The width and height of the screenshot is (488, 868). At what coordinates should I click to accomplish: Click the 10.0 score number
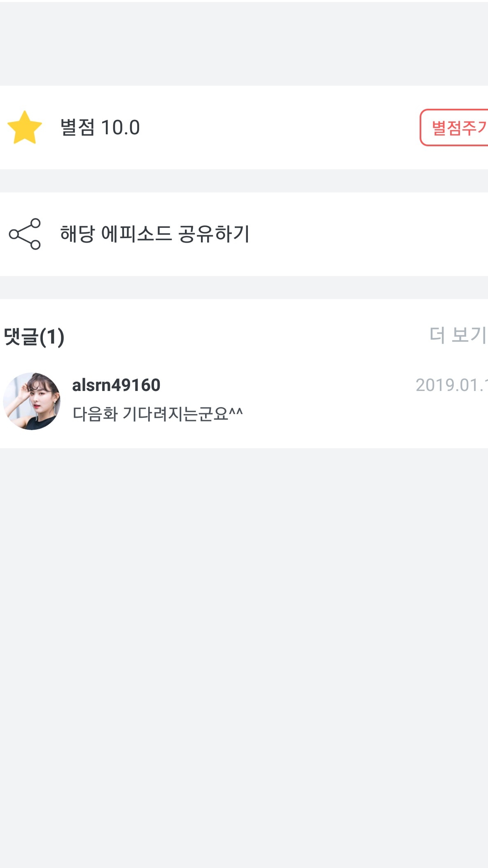[x=120, y=127]
